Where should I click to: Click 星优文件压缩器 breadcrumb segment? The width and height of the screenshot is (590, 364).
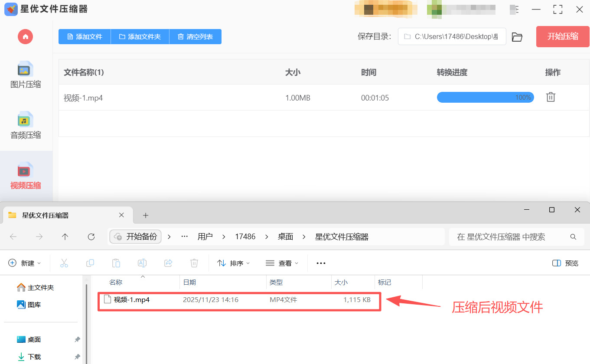point(342,237)
